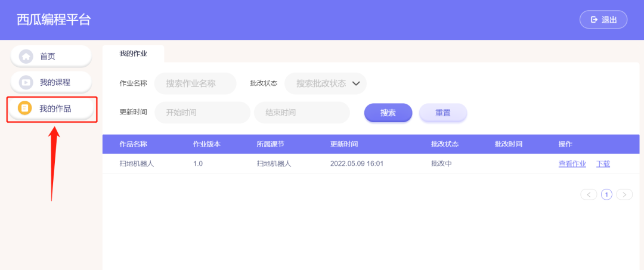
Task: Open the 搜索批改状态 combo box
Action: (x=322, y=83)
